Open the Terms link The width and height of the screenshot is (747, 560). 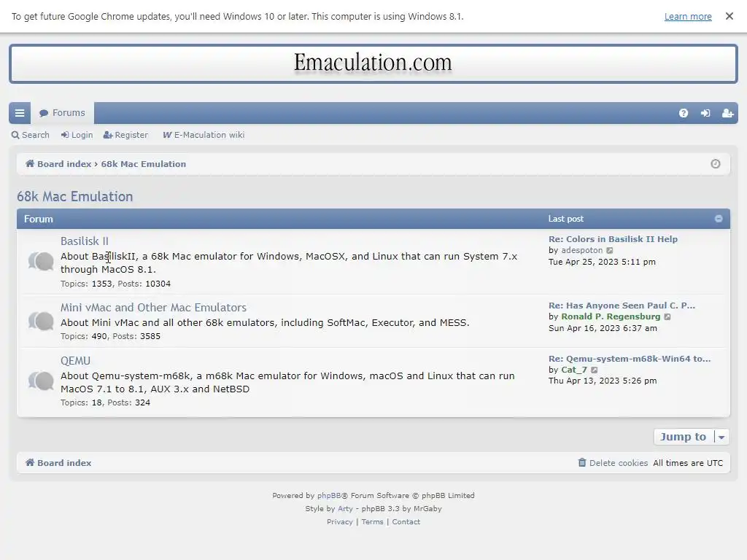point(372,522)
